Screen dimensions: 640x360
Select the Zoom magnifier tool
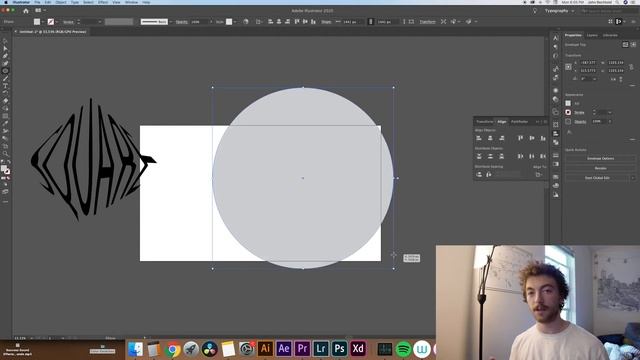click(x=5, y=154)
